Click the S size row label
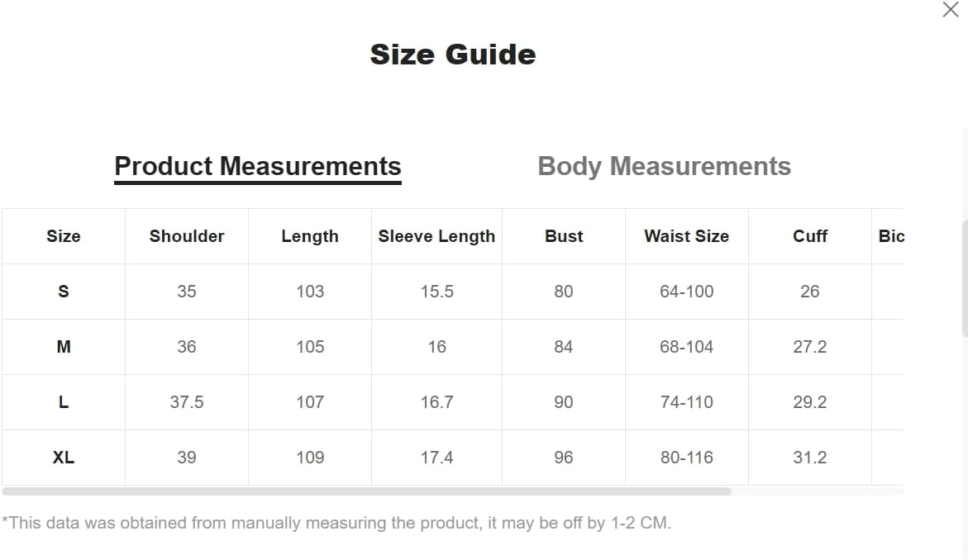The image size is (968, 560). [64, 292]
